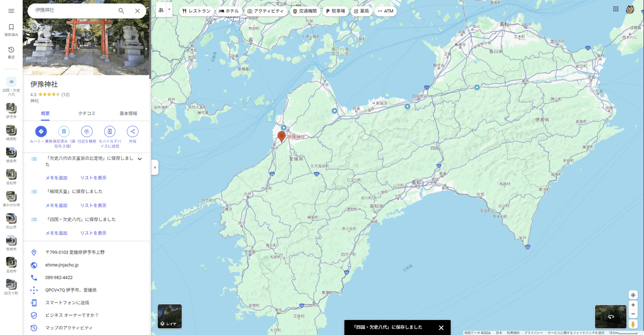Image resolution: width=644 pixels, height=335 pixels.
Task: Expand the saved-lists chevron next to 欠史八代の天皇宮の比定地
Action: pyautogui.click(x=140, y=159)
